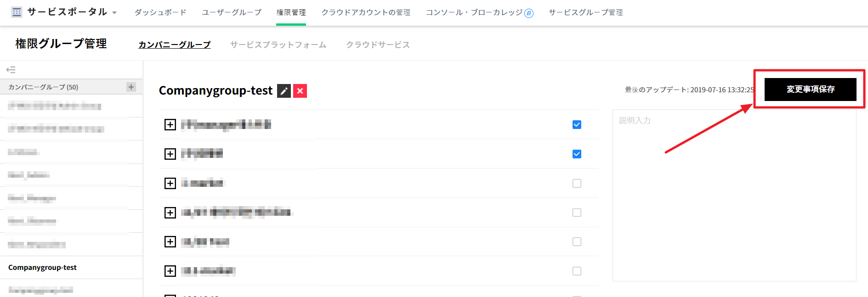This screenshot has height=297, width=868.
Task: Expand the third permission row plus icon
Action: pyautogui.click(x=170, y=183)
